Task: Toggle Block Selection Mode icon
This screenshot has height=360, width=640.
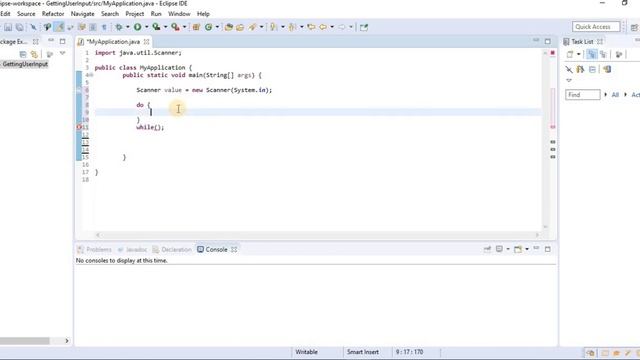Action: 93,27
